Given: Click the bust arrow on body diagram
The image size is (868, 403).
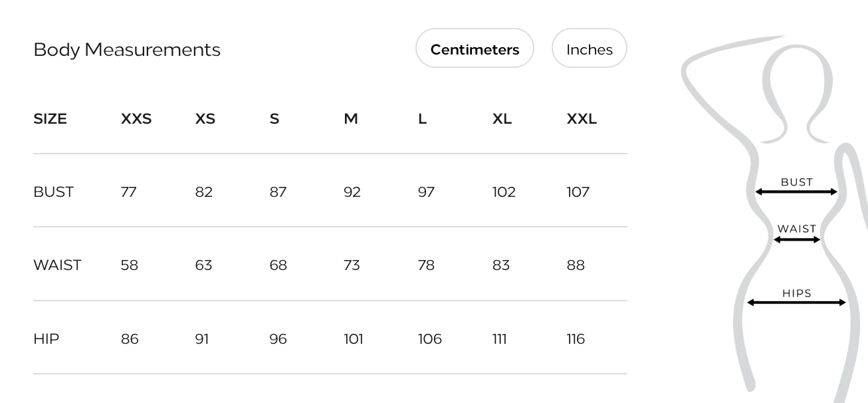Looking at the screenshot, I should point(796,192).
